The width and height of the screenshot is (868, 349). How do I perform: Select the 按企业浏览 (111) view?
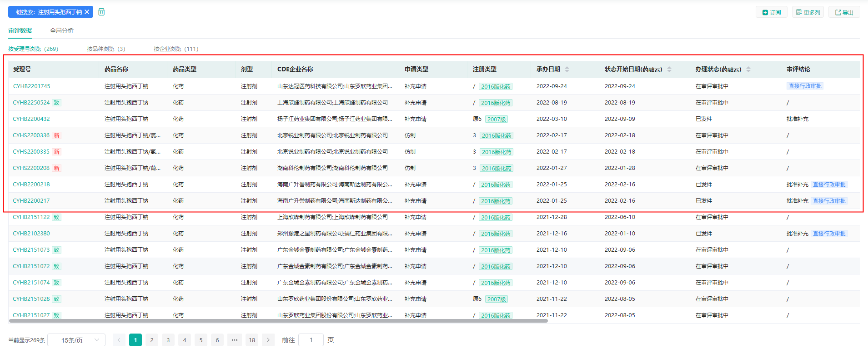coord(176,49)
